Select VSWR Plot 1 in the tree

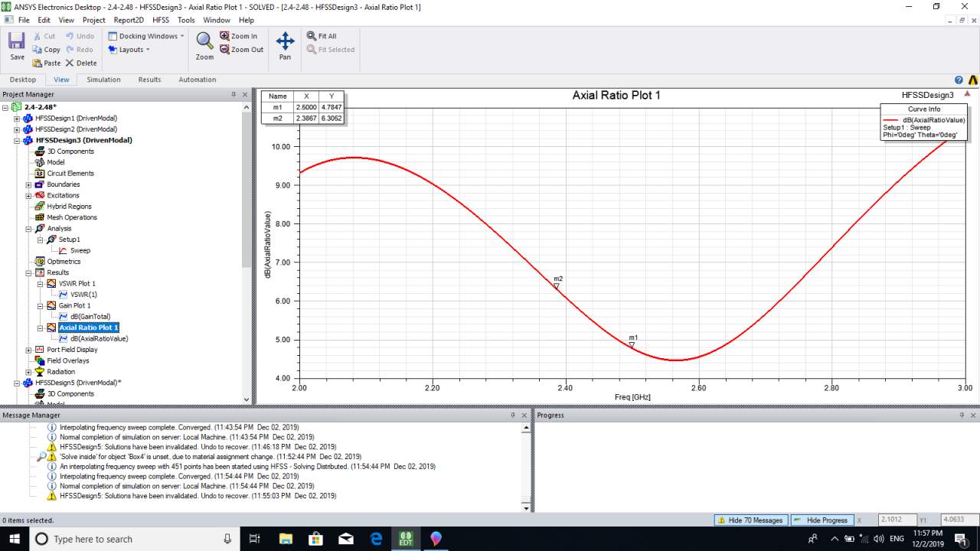77,284
